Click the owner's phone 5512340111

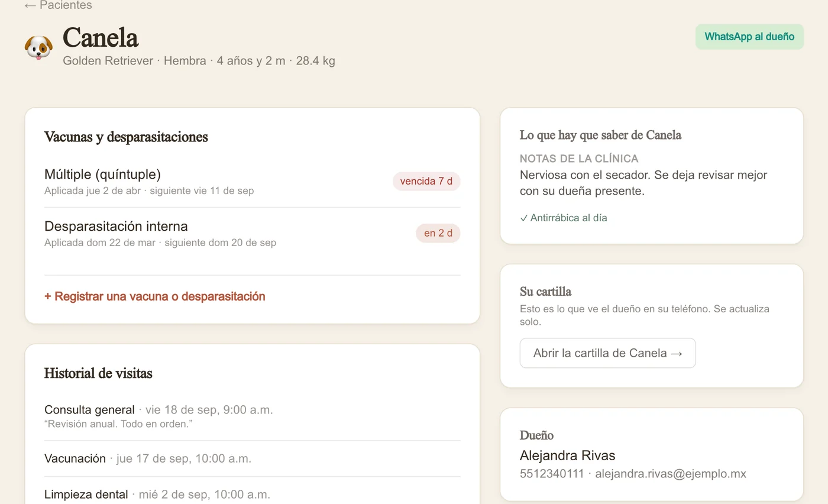tap(552, 474)
